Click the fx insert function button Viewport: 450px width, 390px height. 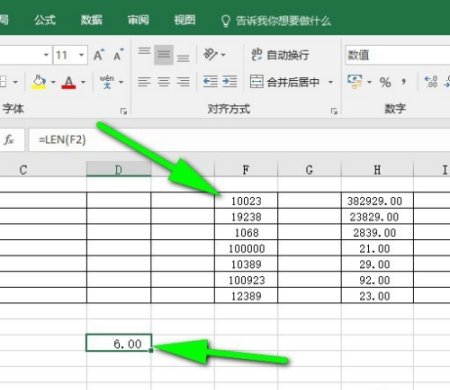[x=9, y=139]
